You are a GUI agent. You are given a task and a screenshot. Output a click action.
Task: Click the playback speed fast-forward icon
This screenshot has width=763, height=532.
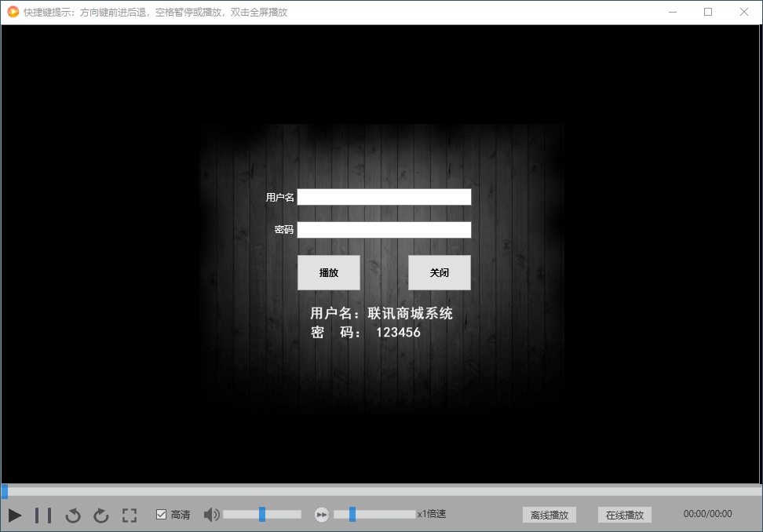[322, 515]
